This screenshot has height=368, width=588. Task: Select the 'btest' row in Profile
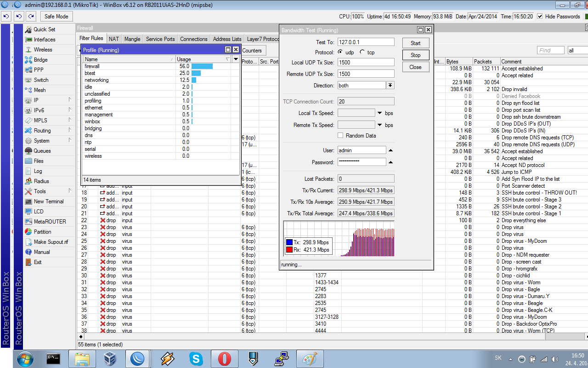(x=161, y=73)
